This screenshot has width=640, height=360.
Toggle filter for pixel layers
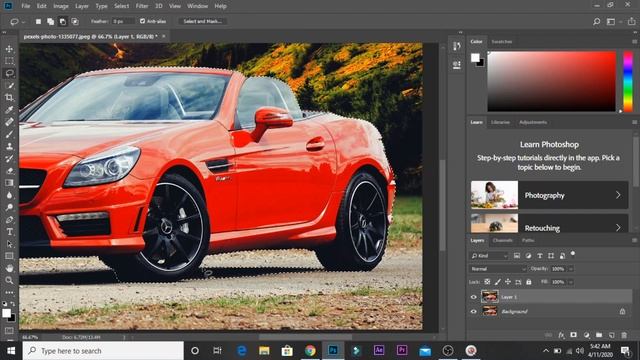pyautogui.click(x=517, y=256)
